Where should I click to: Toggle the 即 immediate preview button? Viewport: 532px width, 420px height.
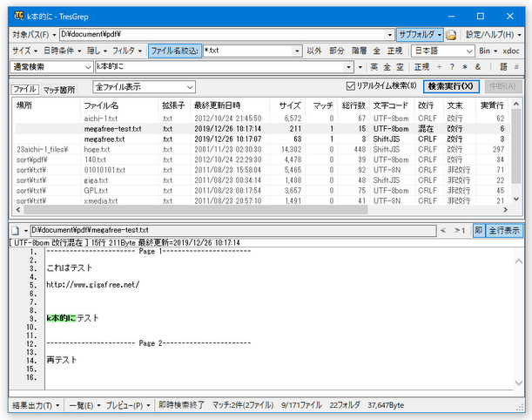(478, 231)
